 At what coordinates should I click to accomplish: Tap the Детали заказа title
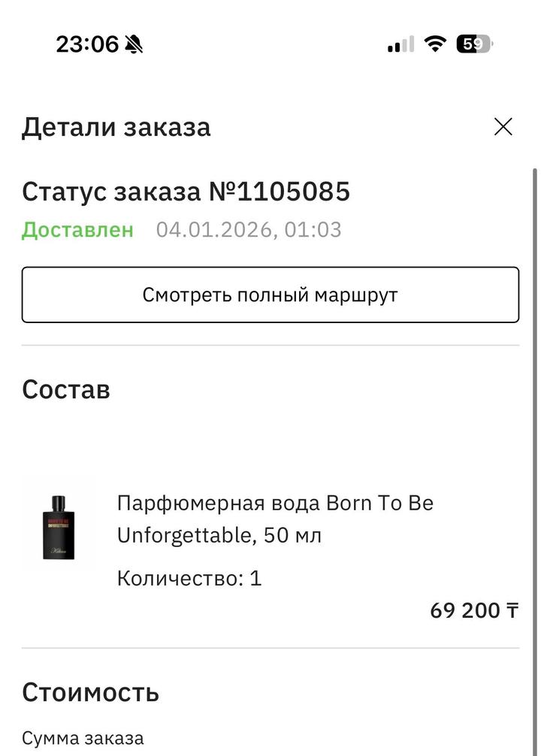tap(116, 127)
